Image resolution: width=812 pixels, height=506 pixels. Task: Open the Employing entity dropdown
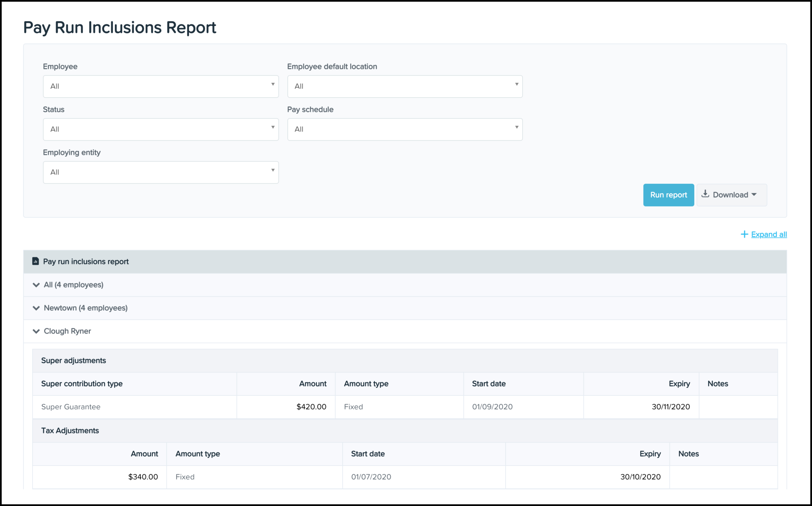(161, 172)
